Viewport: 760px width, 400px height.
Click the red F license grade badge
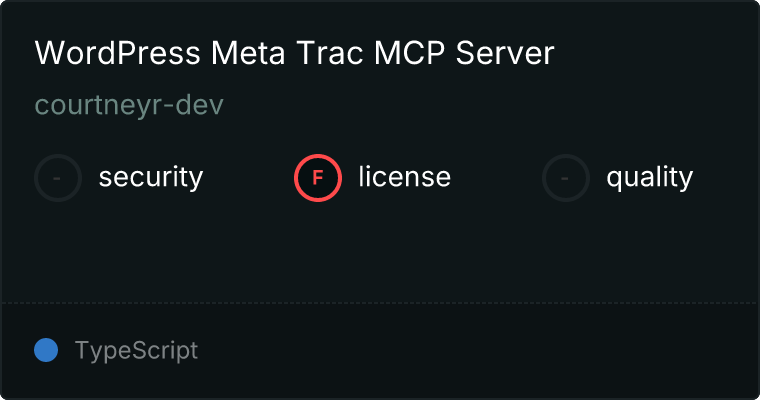pos(318,178)
